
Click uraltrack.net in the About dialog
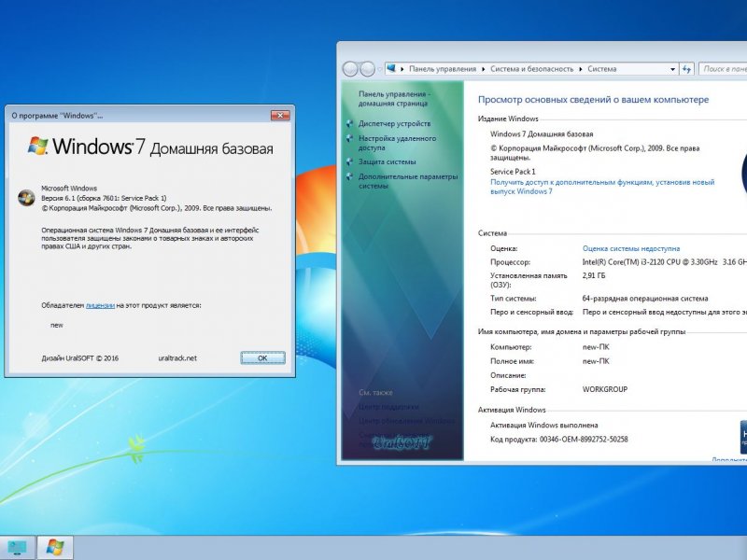tap(177, 358)
